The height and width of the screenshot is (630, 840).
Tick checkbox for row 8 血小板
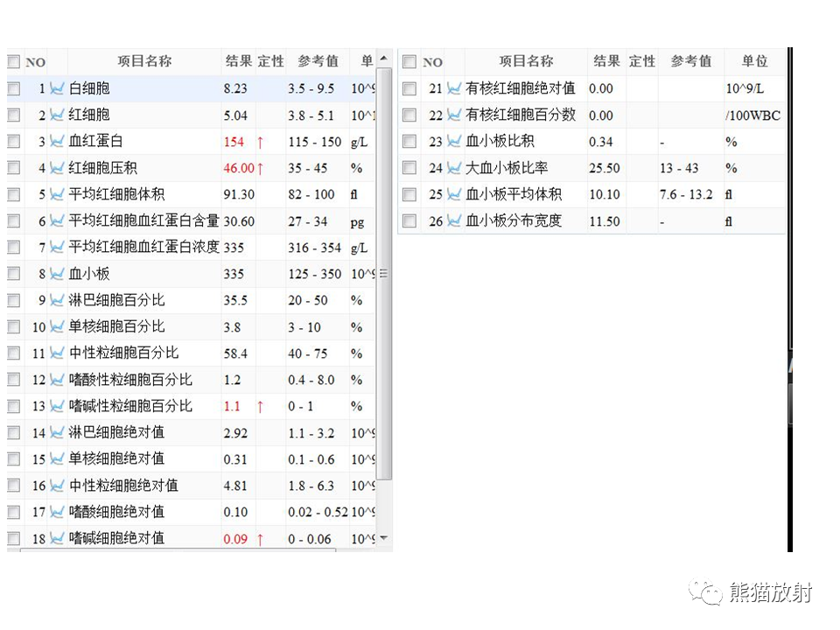click(x=14, y=274)
